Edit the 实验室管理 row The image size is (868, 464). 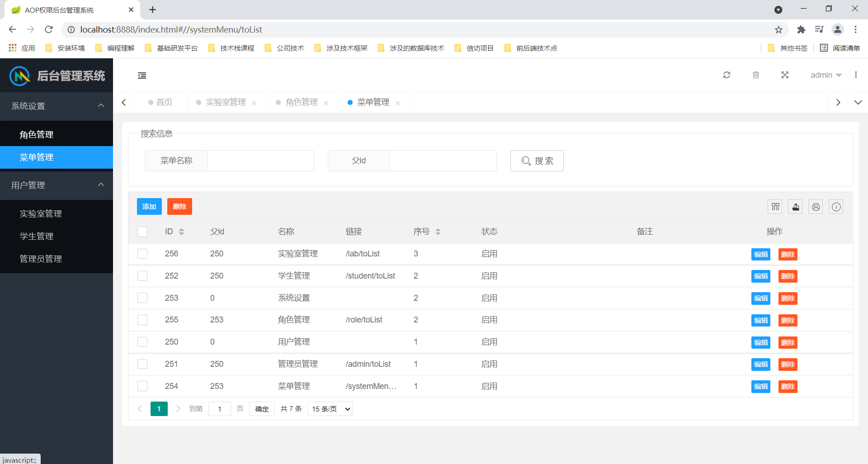tap(761, 254)
